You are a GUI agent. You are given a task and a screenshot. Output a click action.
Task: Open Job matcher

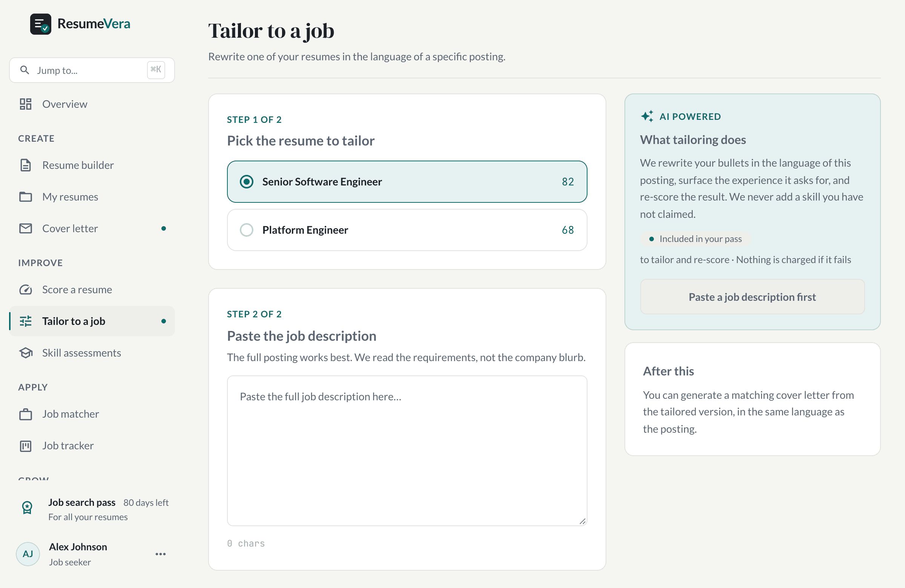click(92, 414)
